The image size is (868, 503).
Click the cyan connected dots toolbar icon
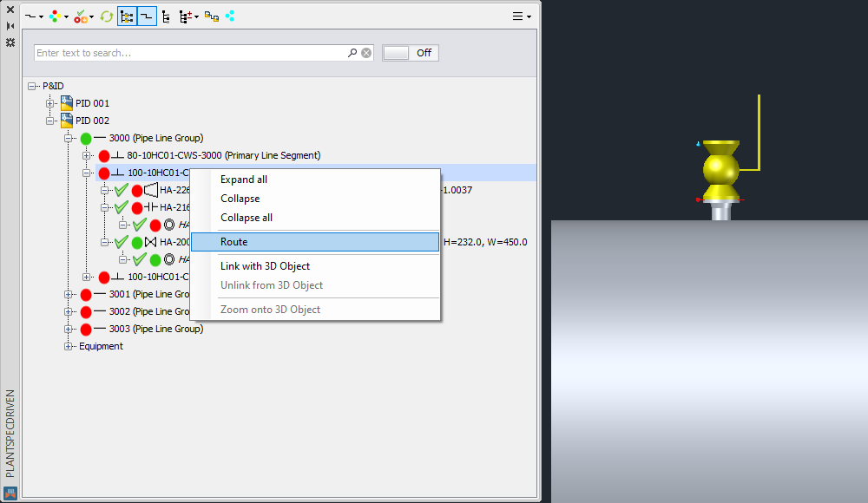[x=230, y=16]
